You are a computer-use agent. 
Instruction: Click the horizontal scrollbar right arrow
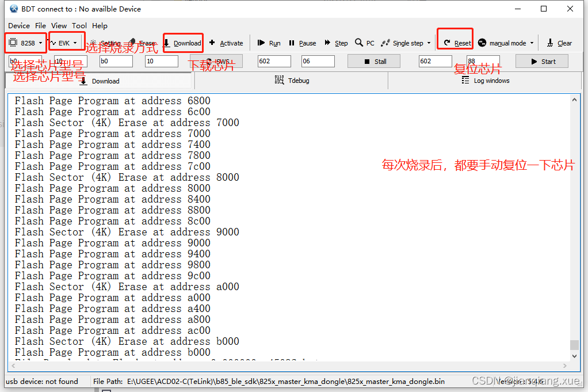click(565, 366)
